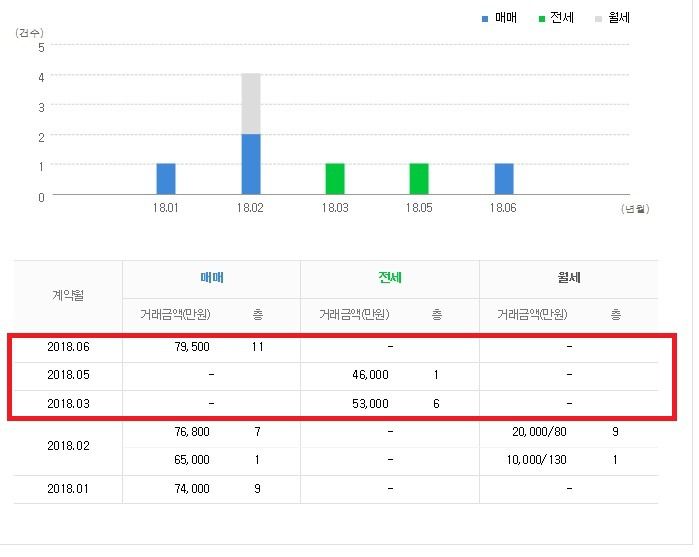Click the gray segment of the 18.02 bar
The height and width of the screenshot is (557, 699).
pos(251,103)
